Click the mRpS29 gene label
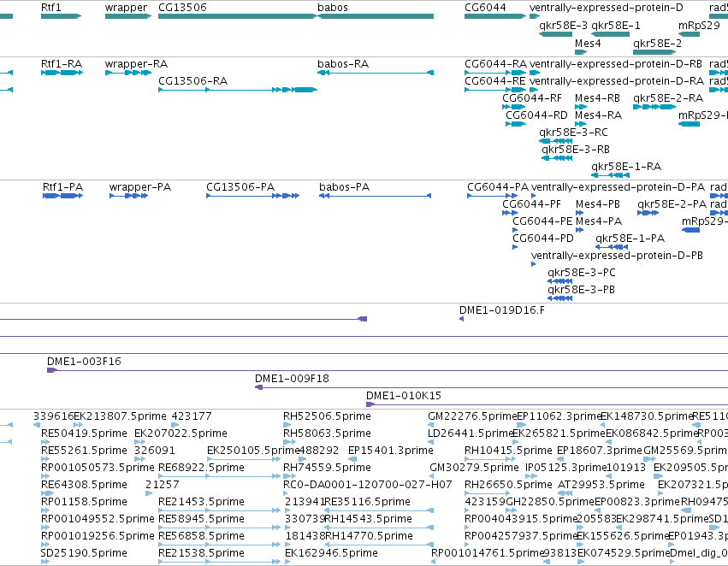Image resolution: width=728 pixels, height=566 pixels. (x=699, y=26)
